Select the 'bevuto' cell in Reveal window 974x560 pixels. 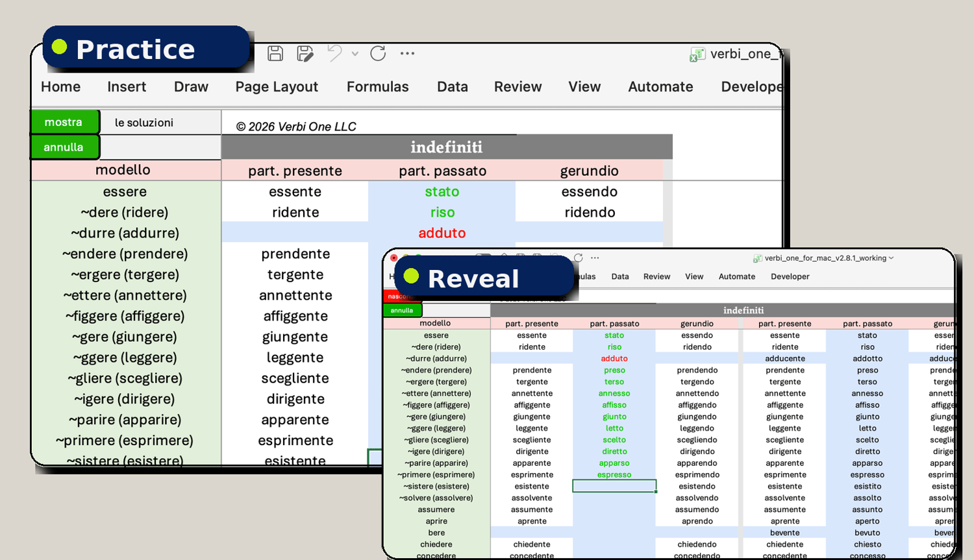click(868, 533)
